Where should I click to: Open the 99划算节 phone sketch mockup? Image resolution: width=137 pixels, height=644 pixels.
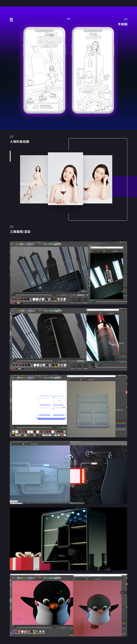(93, 70)
